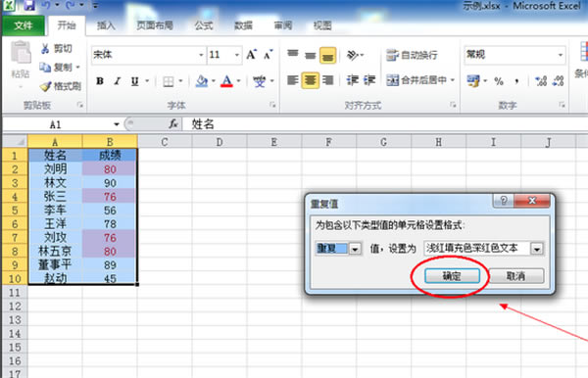Apply red font color A icon
Screen dimensions: 588x378
(226, 81)
